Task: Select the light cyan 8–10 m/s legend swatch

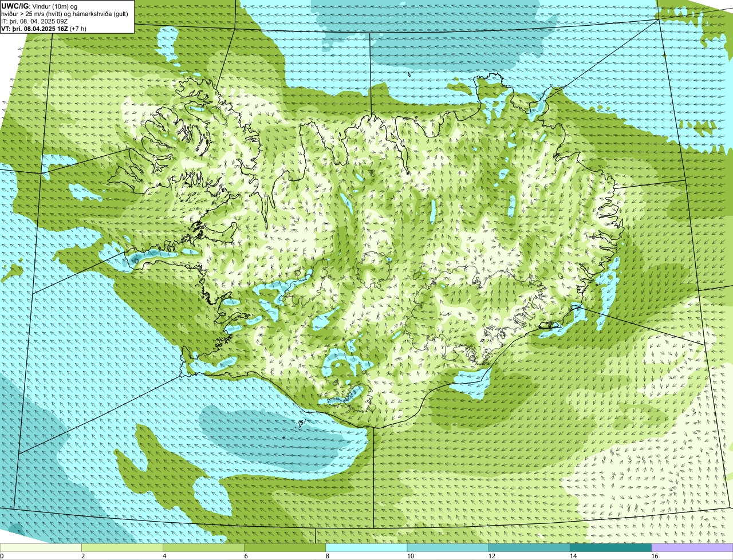Action: 366,548
